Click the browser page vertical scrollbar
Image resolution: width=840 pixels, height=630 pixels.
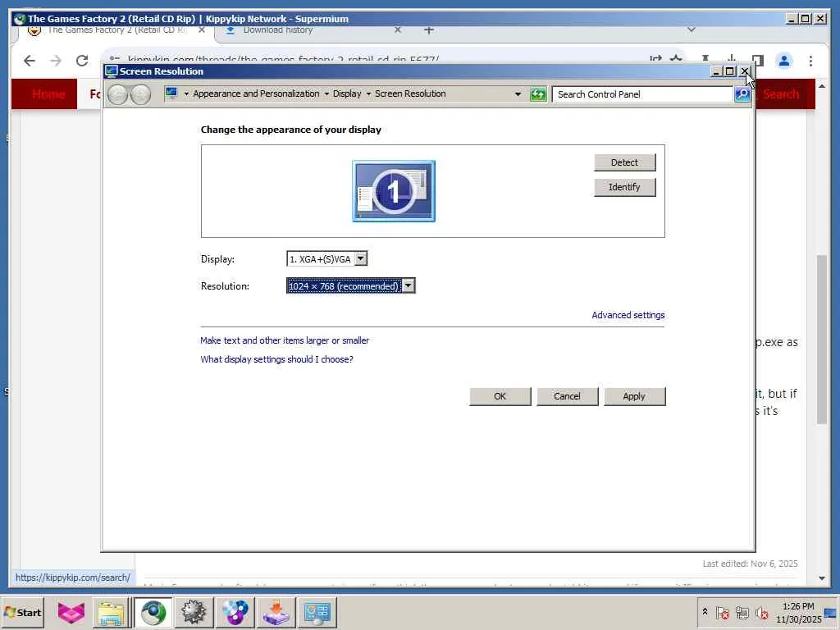[x=822, y=340]
